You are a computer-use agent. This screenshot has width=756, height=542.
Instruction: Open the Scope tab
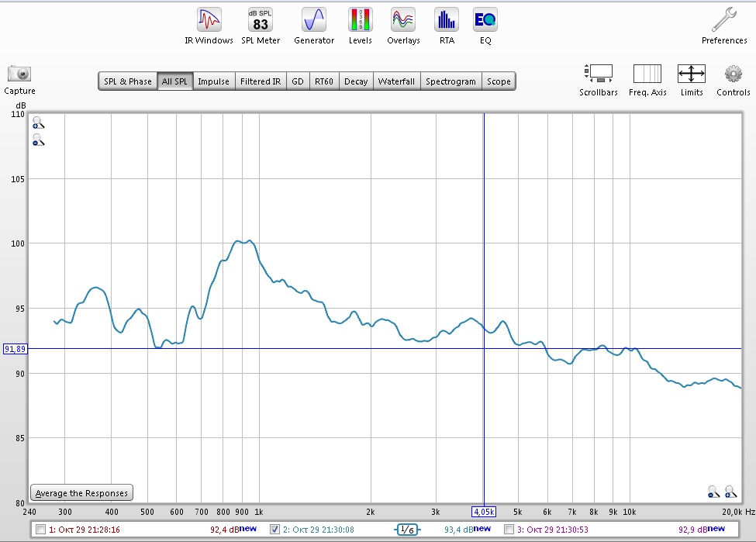499,81
